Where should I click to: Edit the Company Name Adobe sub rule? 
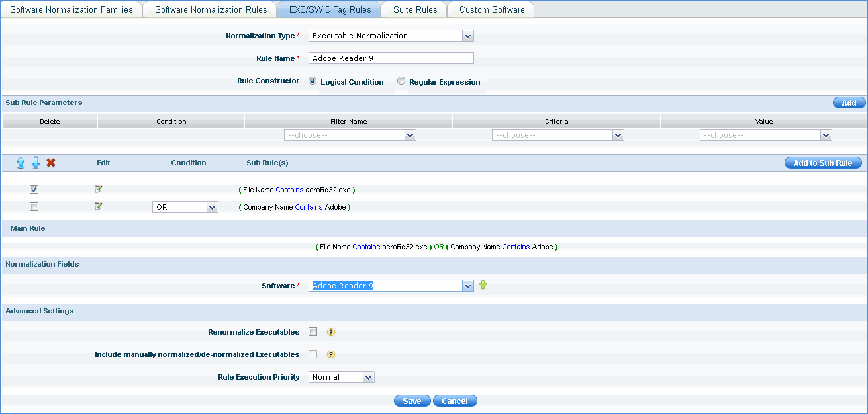(99, 206)
